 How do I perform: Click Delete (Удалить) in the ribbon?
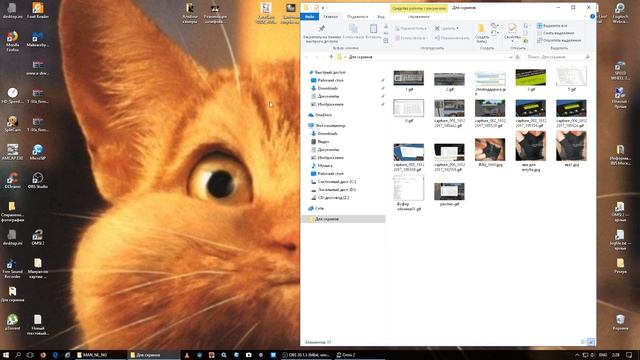click(447, 29)
